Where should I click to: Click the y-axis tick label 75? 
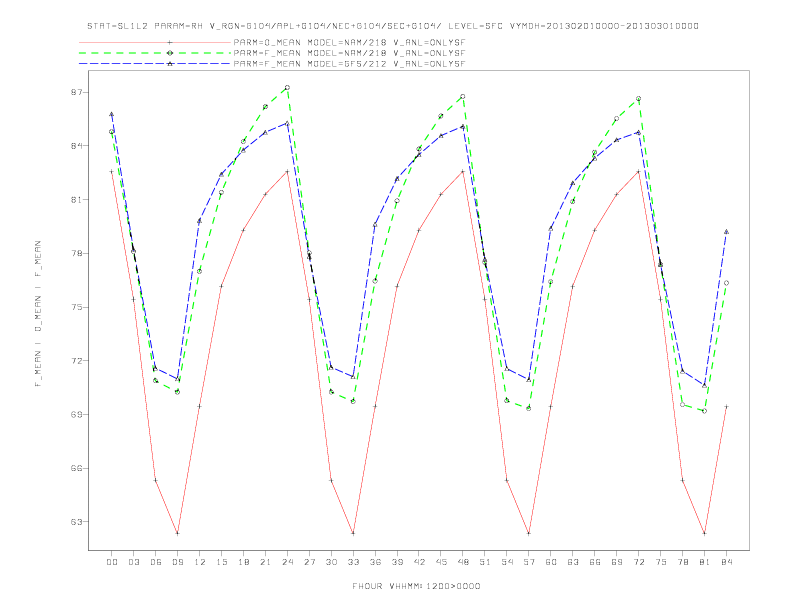coord(77,307)
